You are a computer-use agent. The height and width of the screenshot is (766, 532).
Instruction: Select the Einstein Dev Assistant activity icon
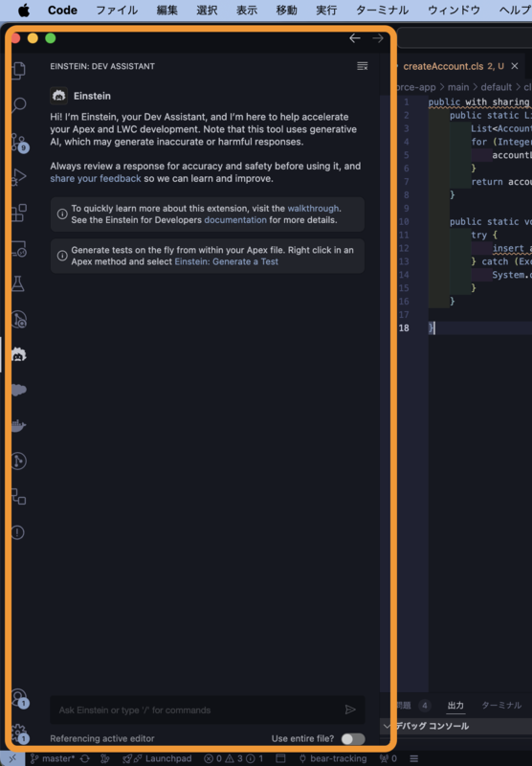18,354
